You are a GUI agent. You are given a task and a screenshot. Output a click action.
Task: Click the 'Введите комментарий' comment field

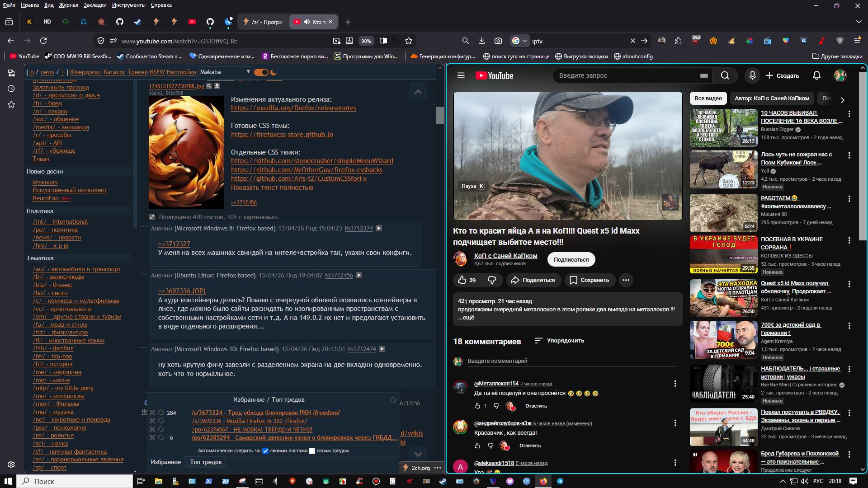(571, 361)
